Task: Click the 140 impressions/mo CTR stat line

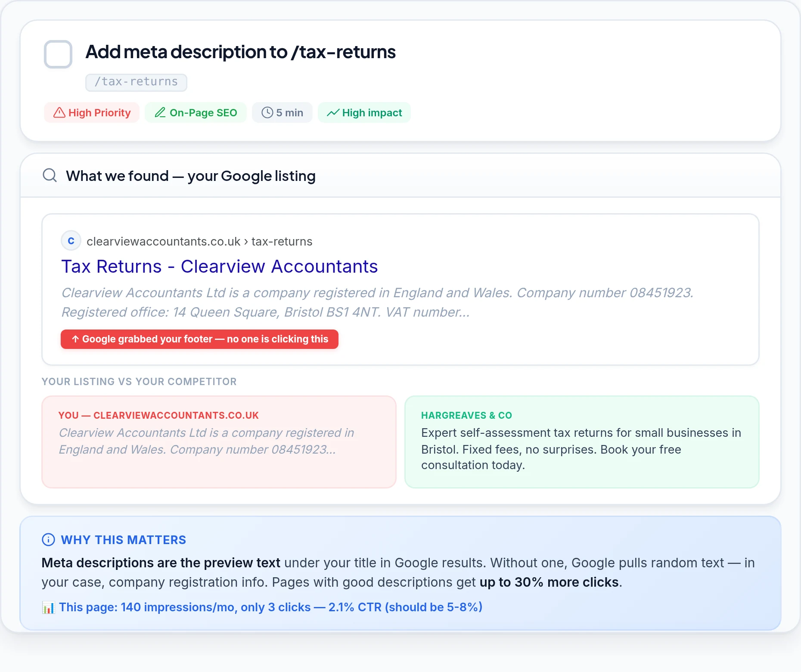Action: 270,607
